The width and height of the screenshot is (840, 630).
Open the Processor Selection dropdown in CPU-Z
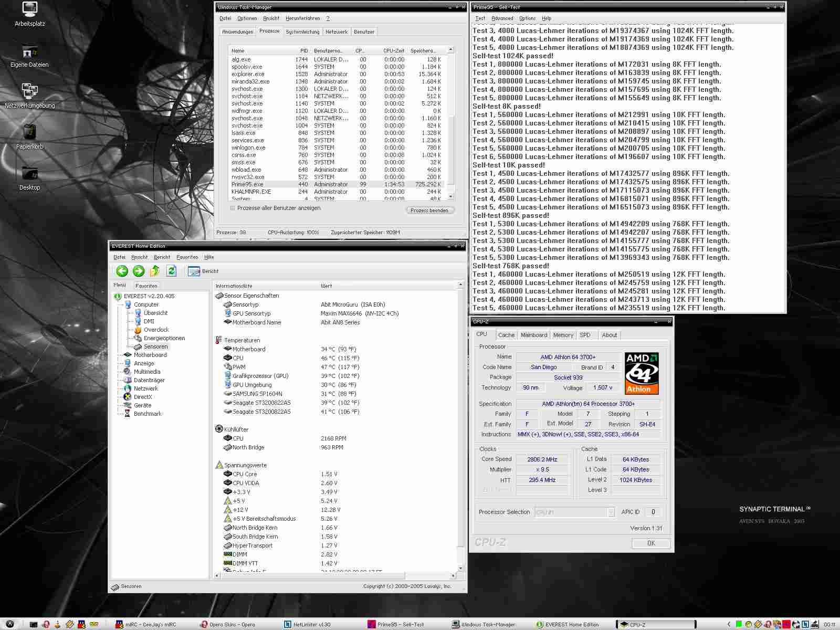pos(611,512)
